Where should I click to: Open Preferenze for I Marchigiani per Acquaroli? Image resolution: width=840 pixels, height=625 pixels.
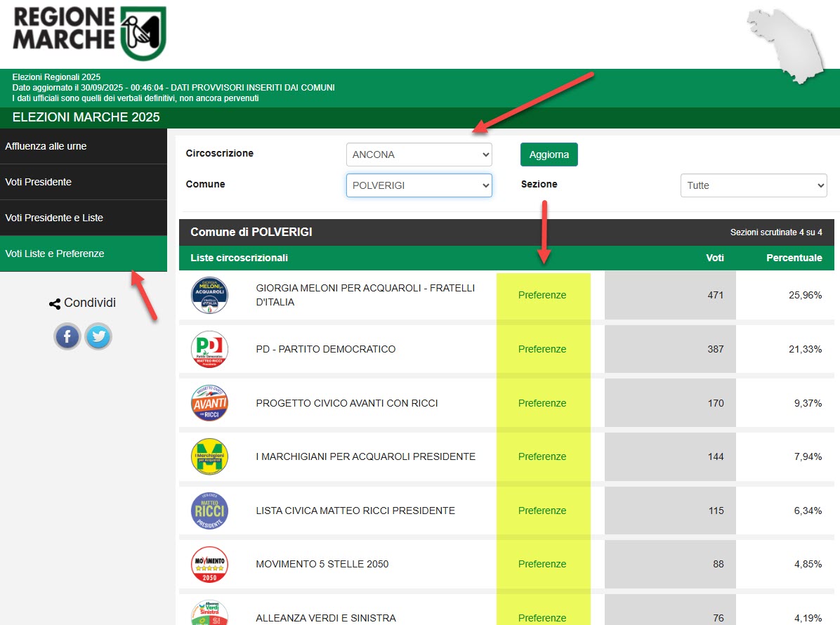pos(542,457)
